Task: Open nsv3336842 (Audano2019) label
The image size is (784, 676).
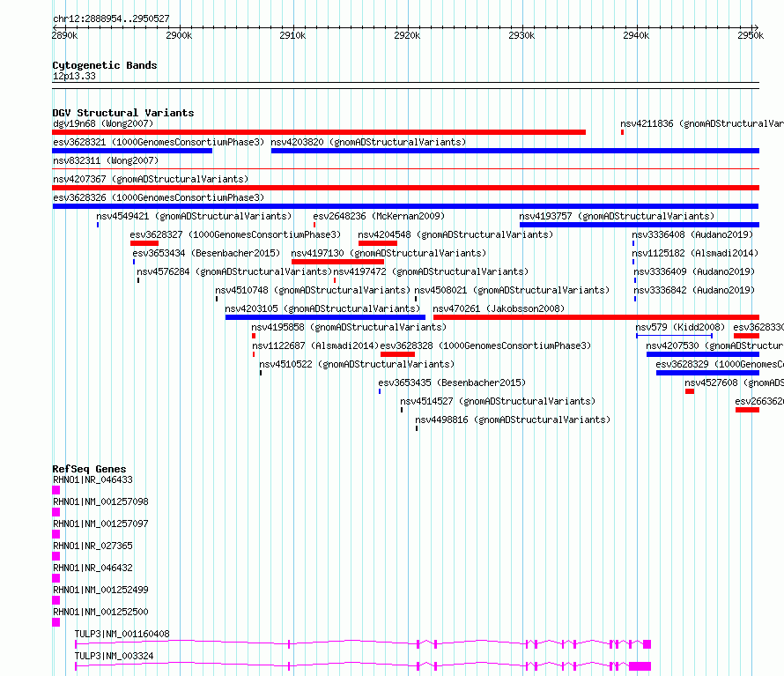Action: [694, 290]
